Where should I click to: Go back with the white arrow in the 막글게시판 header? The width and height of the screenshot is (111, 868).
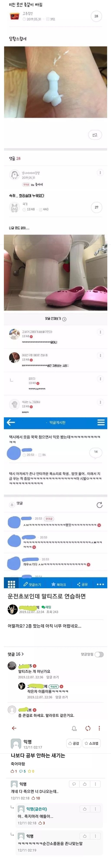pos(11,422)
